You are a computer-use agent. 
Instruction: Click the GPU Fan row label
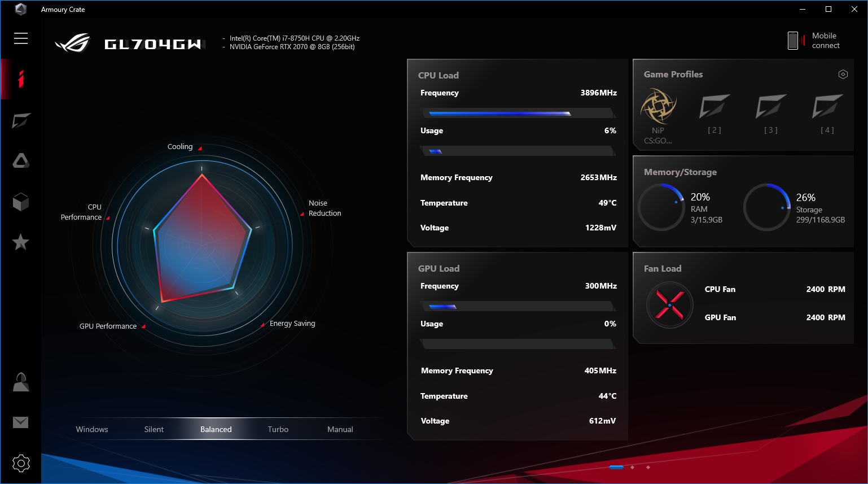[720, 317]
